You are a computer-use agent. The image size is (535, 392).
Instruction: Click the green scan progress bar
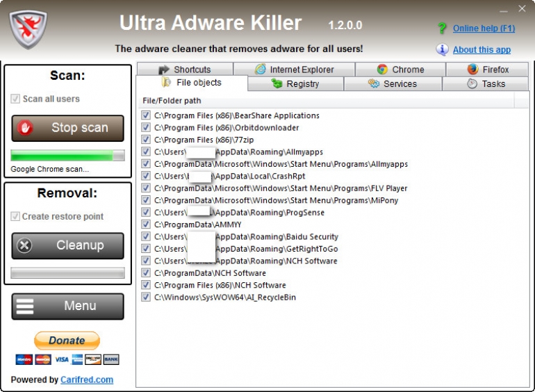(x=67, y=155)
